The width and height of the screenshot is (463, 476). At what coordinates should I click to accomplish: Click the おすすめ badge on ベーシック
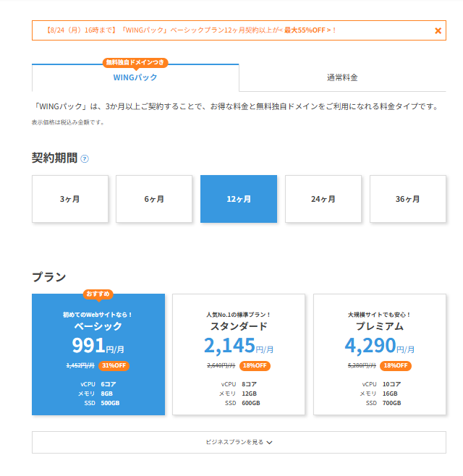(x=98, y=294)
